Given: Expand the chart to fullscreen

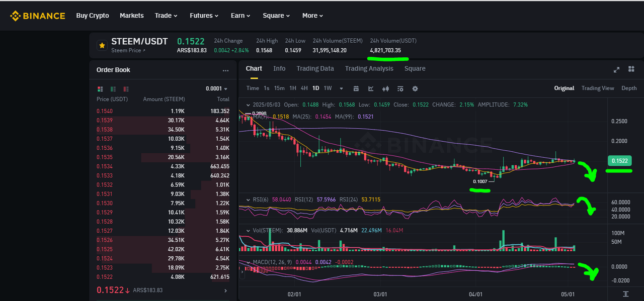Looking at the screenshot, I should pyautogui.click(x=617, y=69).
